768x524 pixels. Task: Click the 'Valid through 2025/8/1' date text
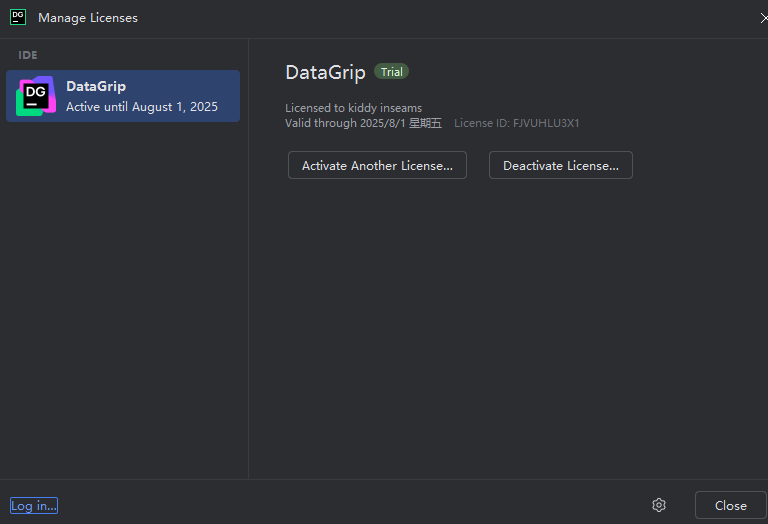(363, 123)
